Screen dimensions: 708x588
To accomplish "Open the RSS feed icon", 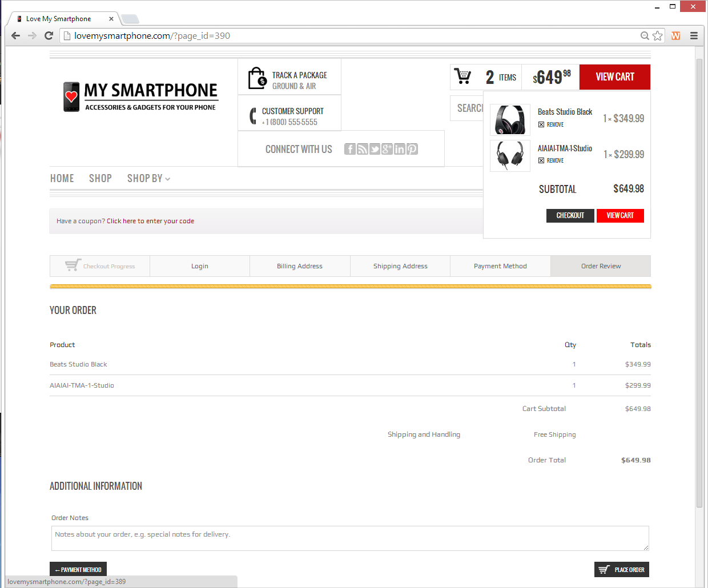I will pyautogui.click(x=363, y=149).
